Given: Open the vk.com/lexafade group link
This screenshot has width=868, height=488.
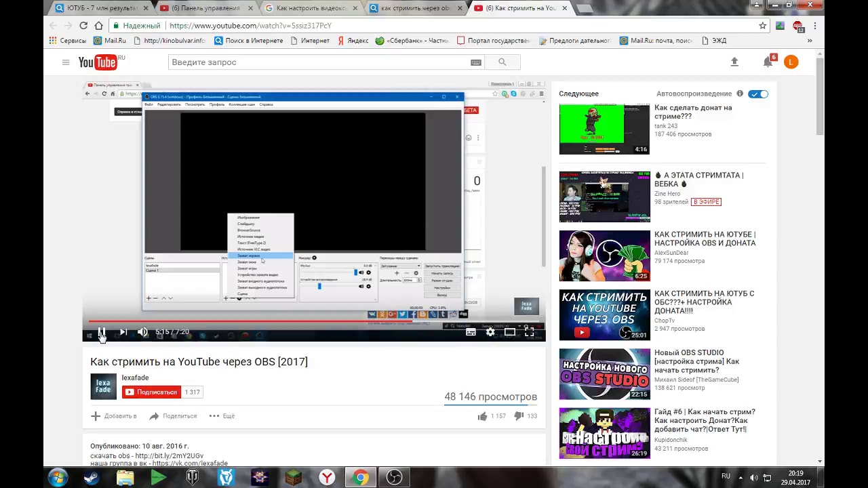Looking at the screenshot, I should pos(190,464).
